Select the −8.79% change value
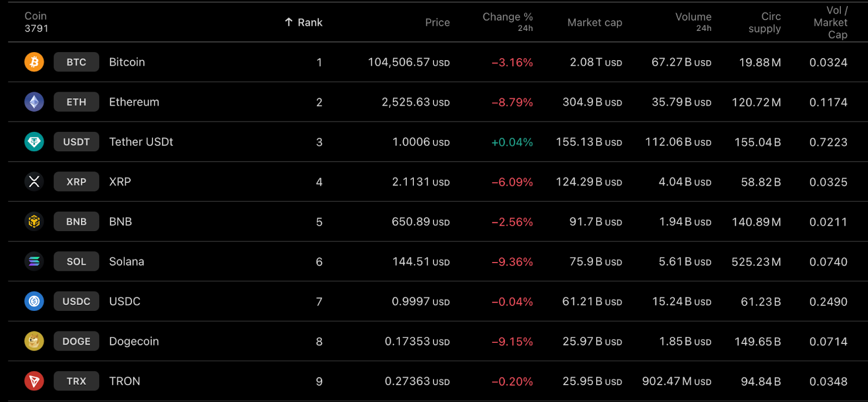This screenshot has height=402, width=868. (x=512, y=102)
